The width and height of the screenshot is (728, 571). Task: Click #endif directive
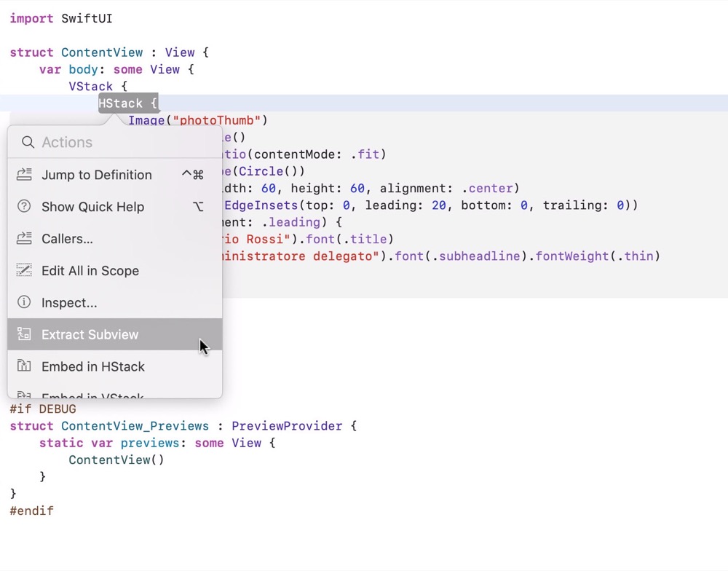(31, 511)
